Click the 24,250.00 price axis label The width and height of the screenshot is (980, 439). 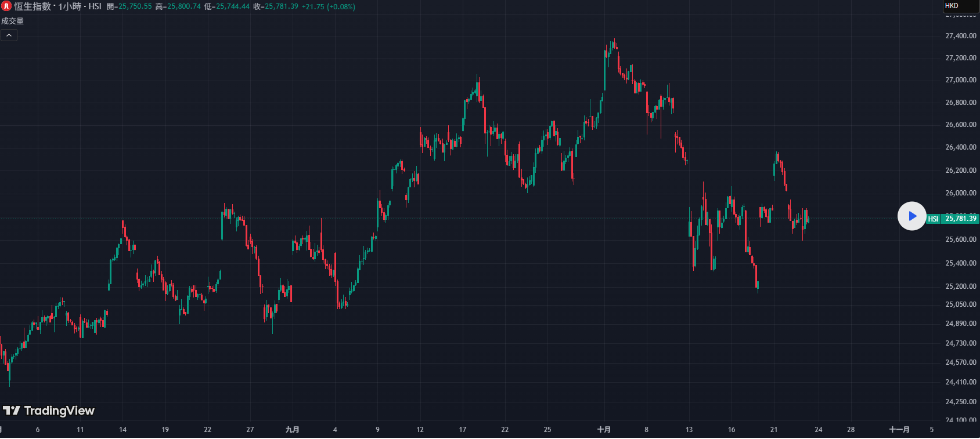pyautogui.click(x=961, y=402)
